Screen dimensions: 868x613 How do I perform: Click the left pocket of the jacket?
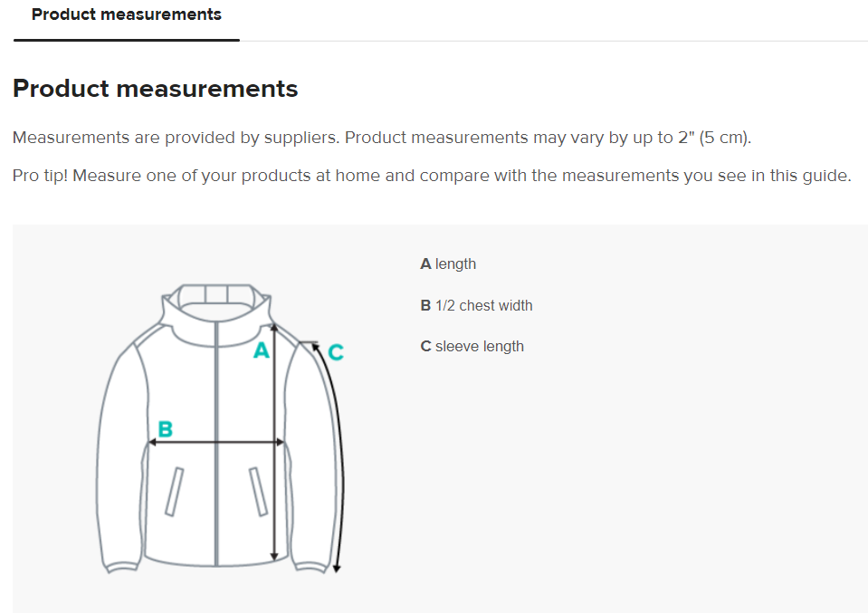(174, 492)
